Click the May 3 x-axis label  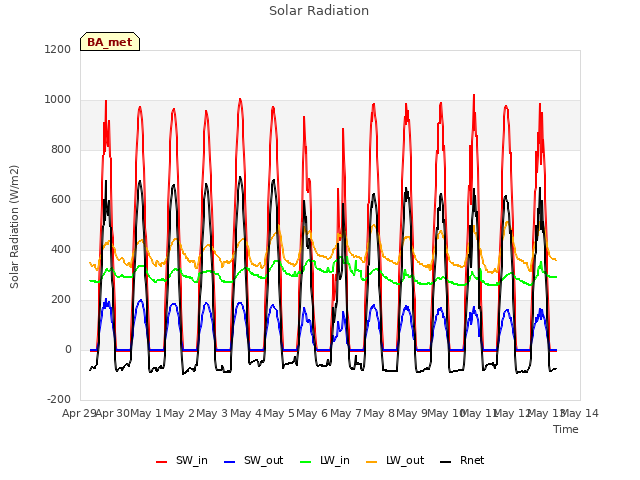212,413
